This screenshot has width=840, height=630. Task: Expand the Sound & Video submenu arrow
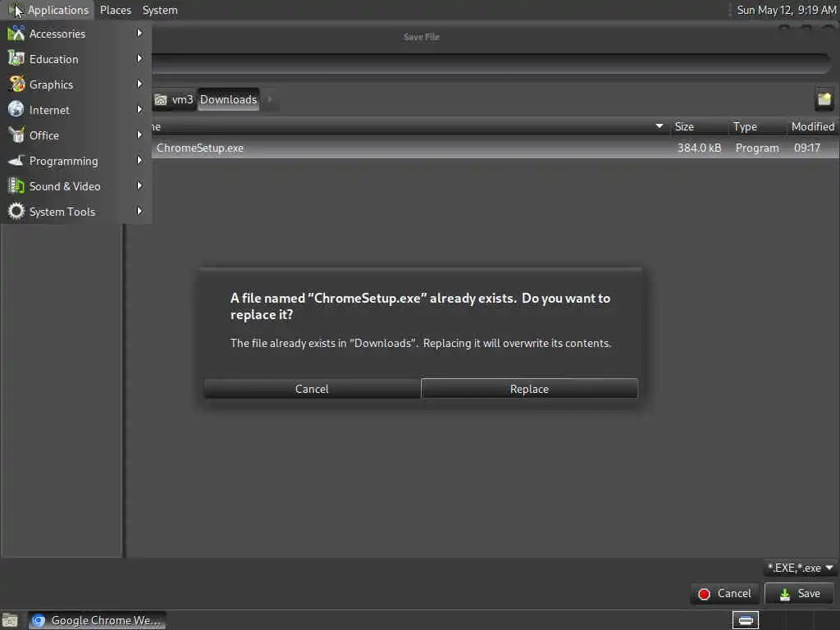139,186
